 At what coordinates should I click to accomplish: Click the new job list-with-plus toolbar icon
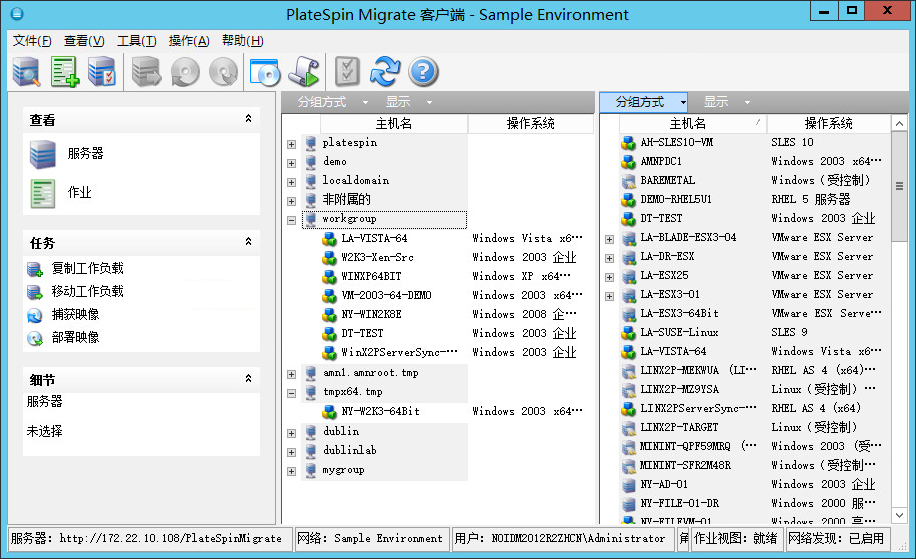[x=65, y=71]
